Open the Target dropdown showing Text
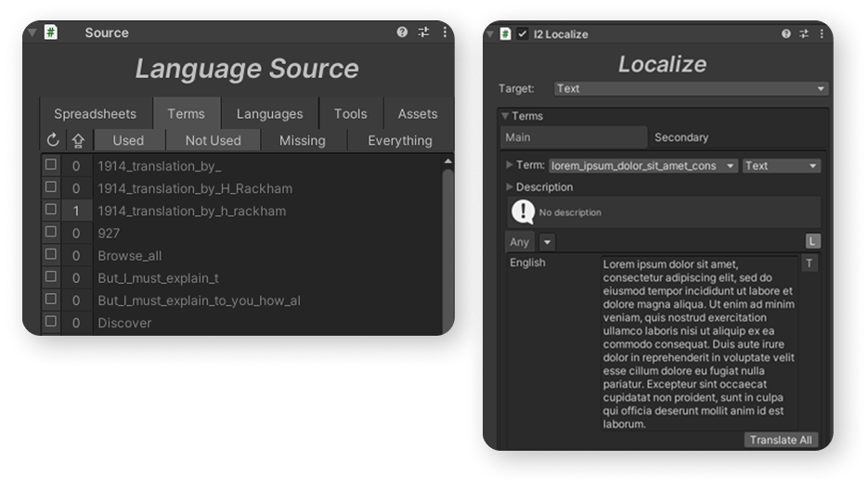The height and width of the screenshot is (486, 868). [691, 88]
